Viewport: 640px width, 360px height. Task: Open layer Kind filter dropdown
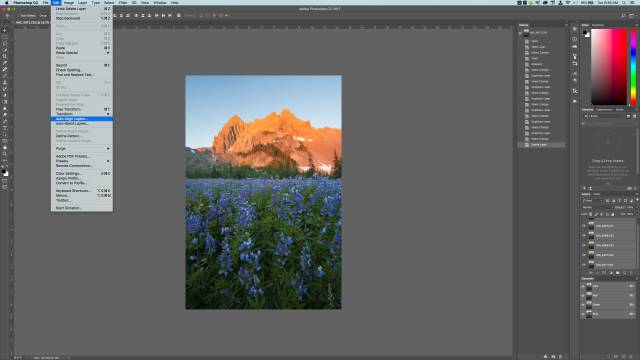click(x=592, y=200)
